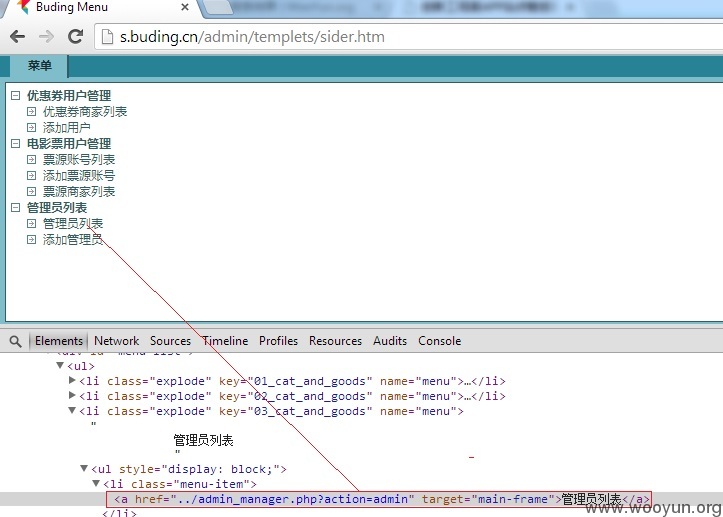Click arrow icon beside 添加用户
This screenshot has width=723, height=517.
(31, 127)
